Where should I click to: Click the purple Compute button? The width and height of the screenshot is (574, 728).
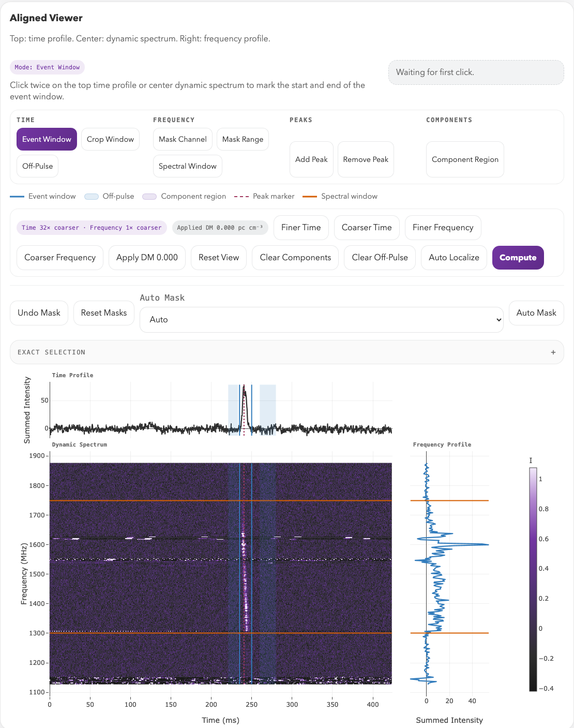point(518,258)
